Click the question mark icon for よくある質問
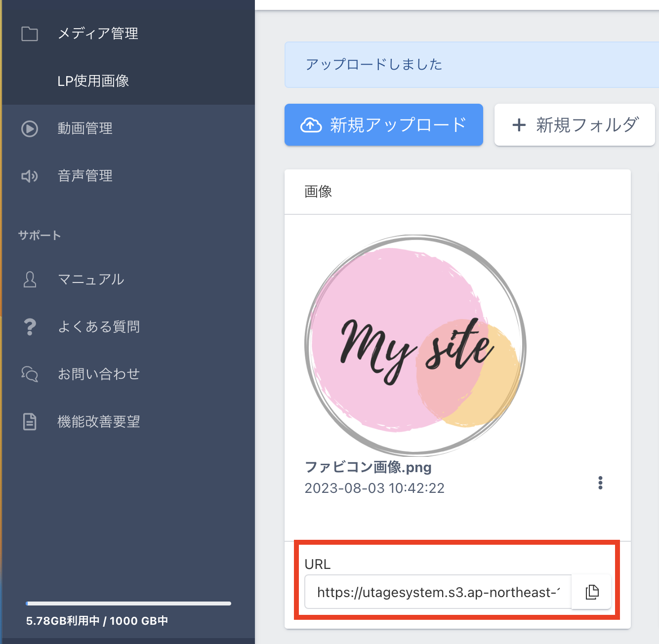Viewport: 659px width, 644px height. pyautogui.click(x=30, y=327)
